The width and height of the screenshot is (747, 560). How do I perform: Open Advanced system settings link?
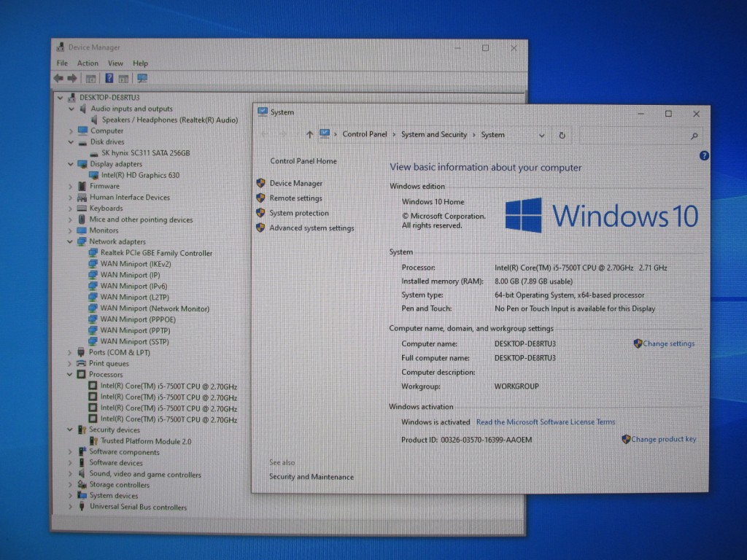(x=312, y=228)
